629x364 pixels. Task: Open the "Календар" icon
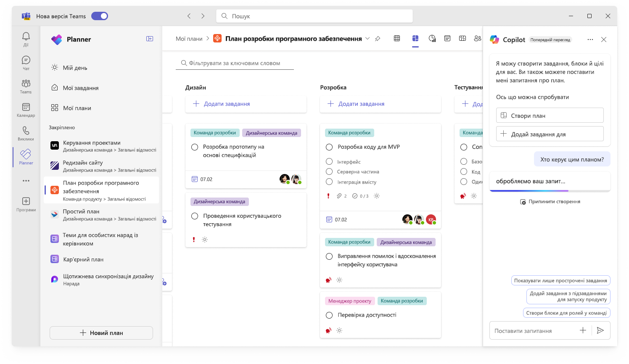click(26, 110)
